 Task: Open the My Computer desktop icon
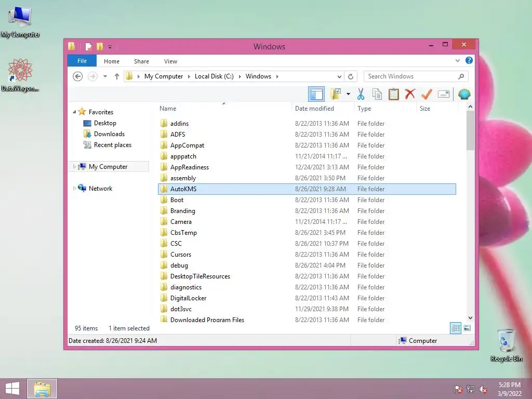(x=20, y=21)
